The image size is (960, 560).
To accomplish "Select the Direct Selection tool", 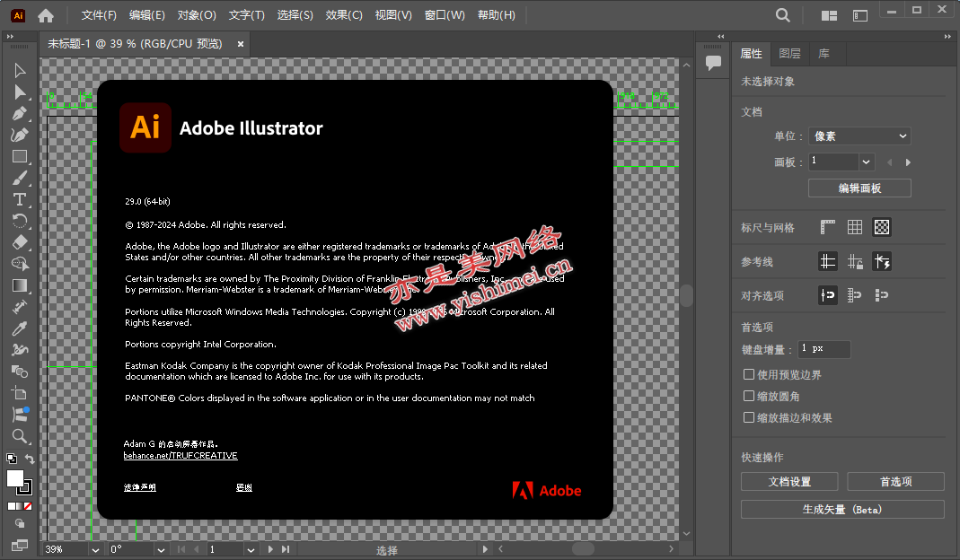I will [x=20, y=92].
